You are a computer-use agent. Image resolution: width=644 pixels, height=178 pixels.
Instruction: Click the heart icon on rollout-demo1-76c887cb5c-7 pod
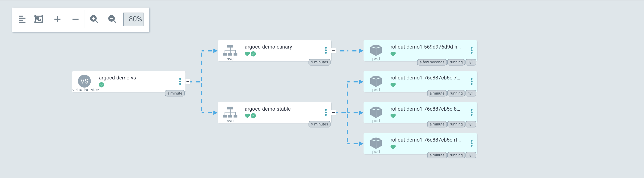point(393,85)
